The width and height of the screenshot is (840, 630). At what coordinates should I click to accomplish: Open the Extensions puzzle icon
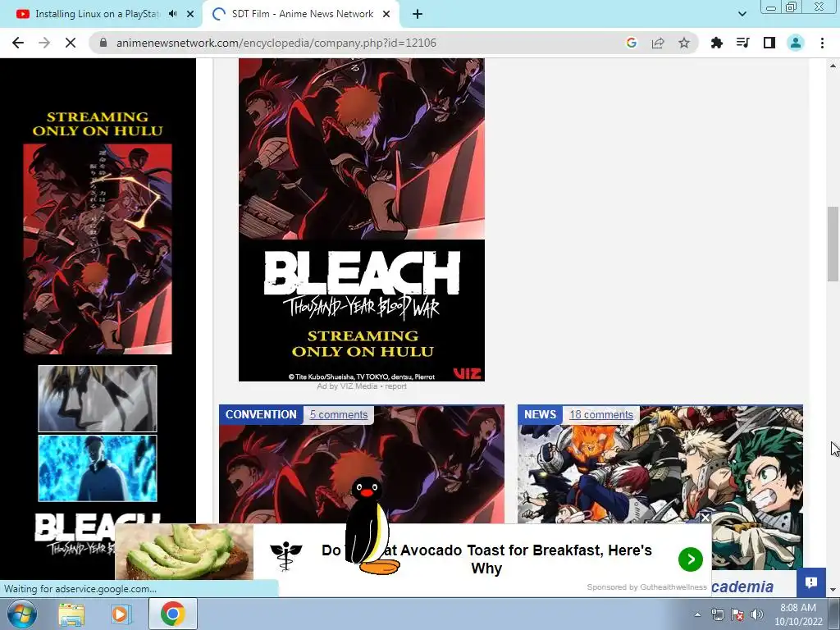[716, 43]
